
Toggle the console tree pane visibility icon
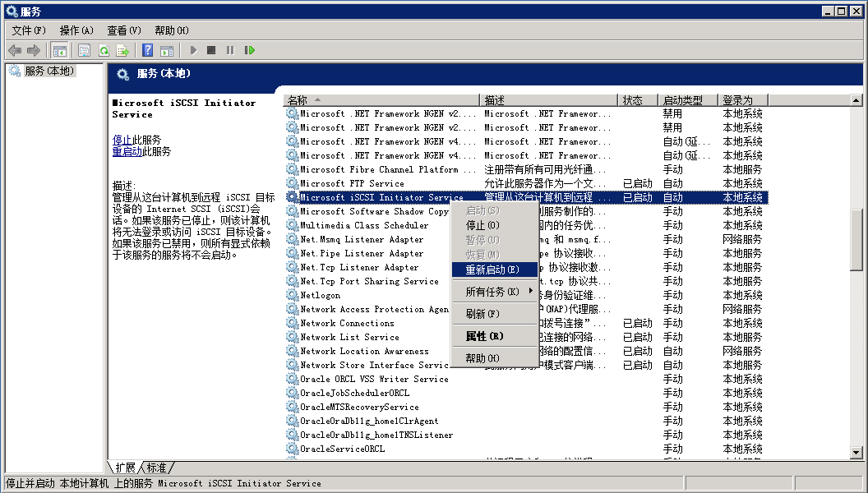pyautogui.click(x=60, y=50)
